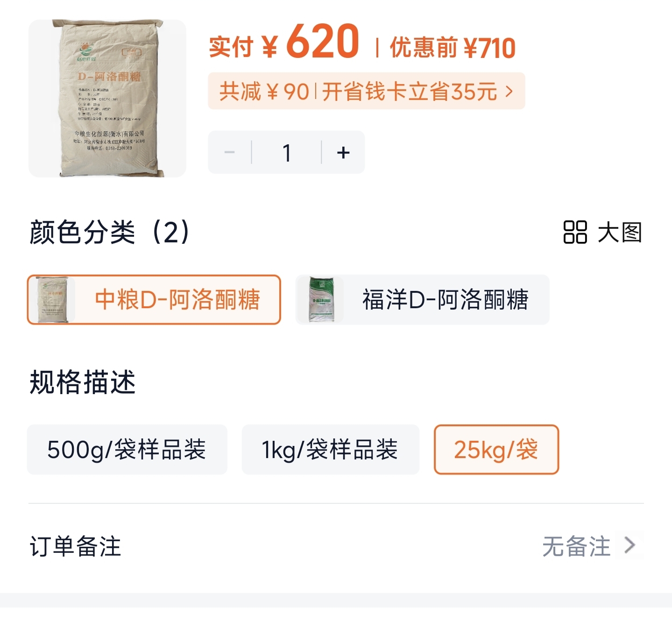Tap the 中粮 bag thumbnail icon
The width and height of the screenshot is (672, 621).
tap(52, 300)
